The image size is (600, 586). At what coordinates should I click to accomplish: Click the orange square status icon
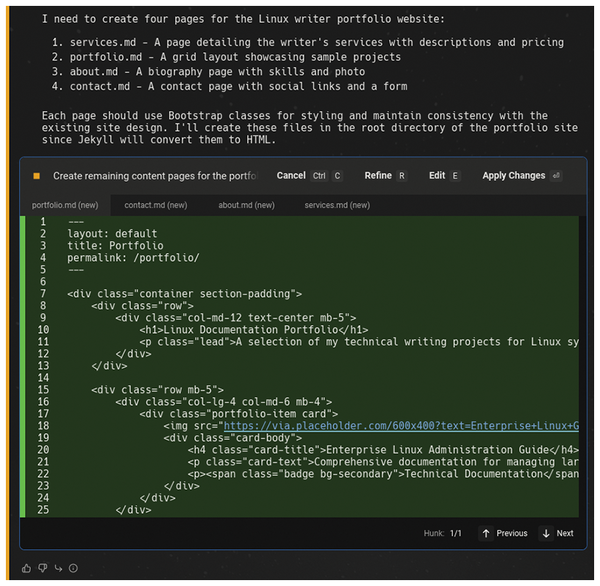(x=37, y=176)
